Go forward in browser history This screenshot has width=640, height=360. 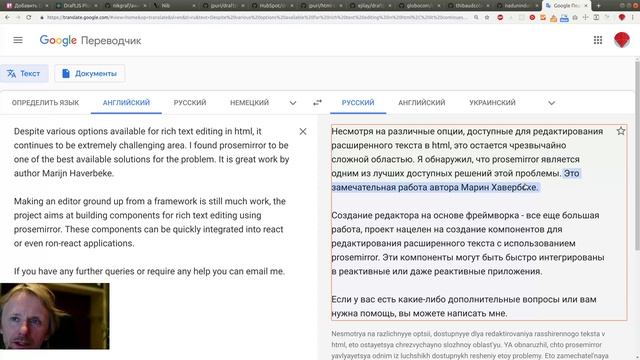pyautogui.click(x=18, y=18)
